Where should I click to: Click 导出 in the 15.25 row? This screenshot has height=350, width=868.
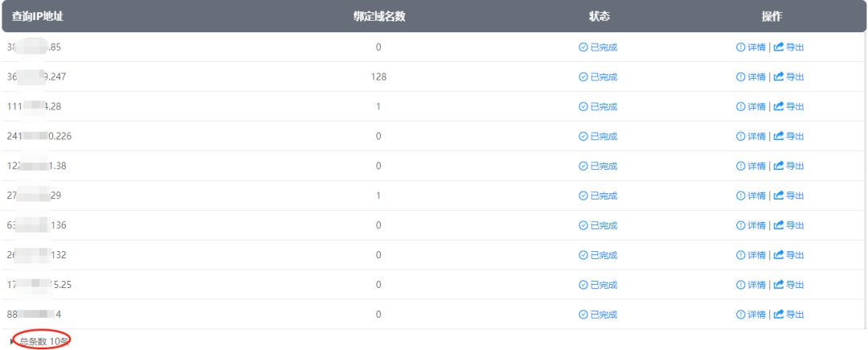coord(795,285)
